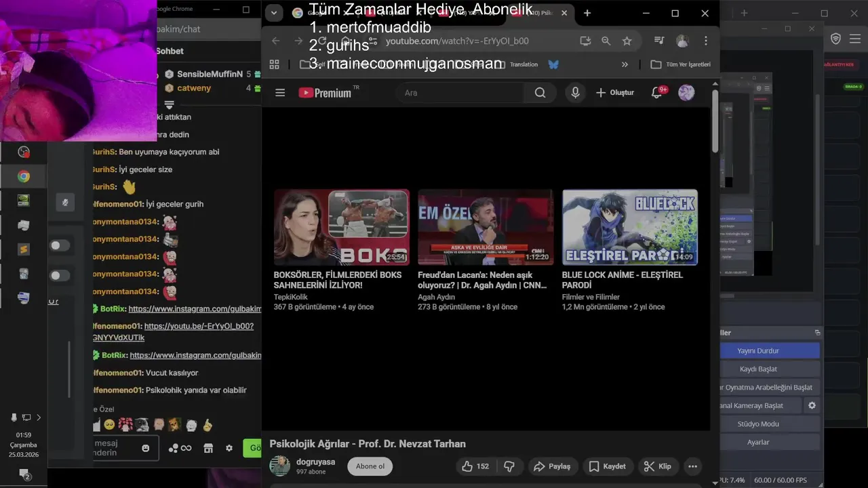
Task: Open the dogruyasa channel name link
Action: point(315,462)
